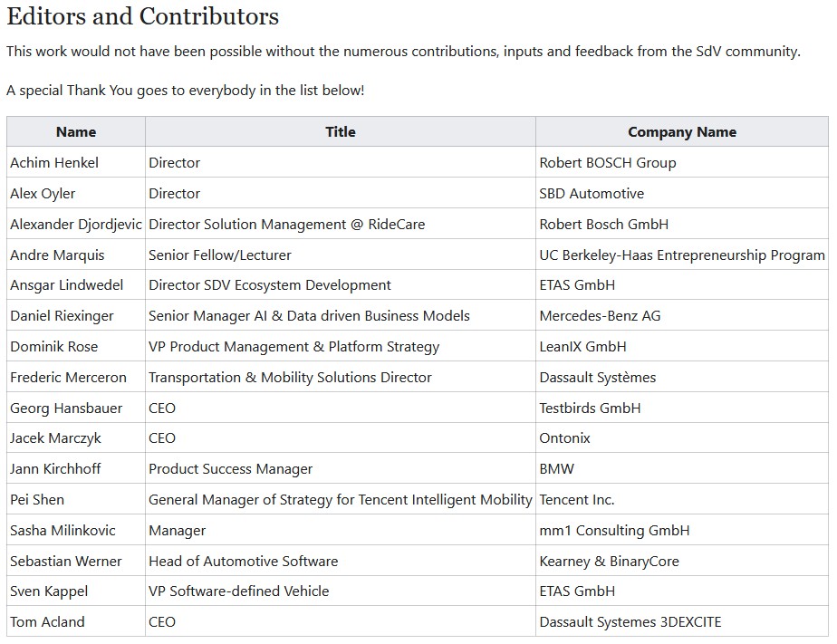Click the Alex Oyler name cell
The width and height of the screenshot is (837, 644).
click(x=43, y=194)
